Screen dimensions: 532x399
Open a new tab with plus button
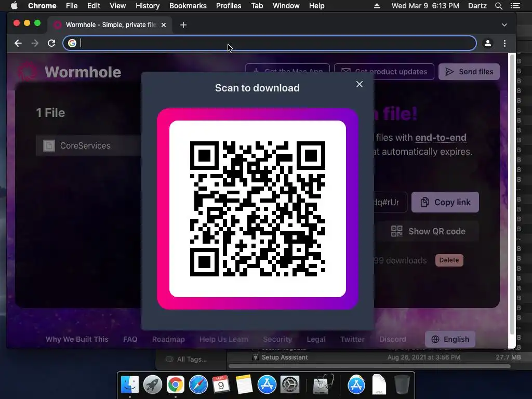pos(183,25)
